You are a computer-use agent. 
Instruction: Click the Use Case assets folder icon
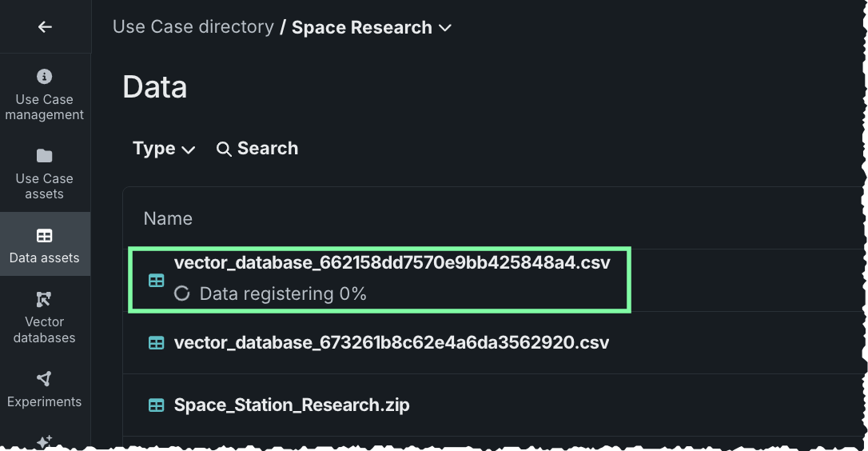[x=45, y=156]
